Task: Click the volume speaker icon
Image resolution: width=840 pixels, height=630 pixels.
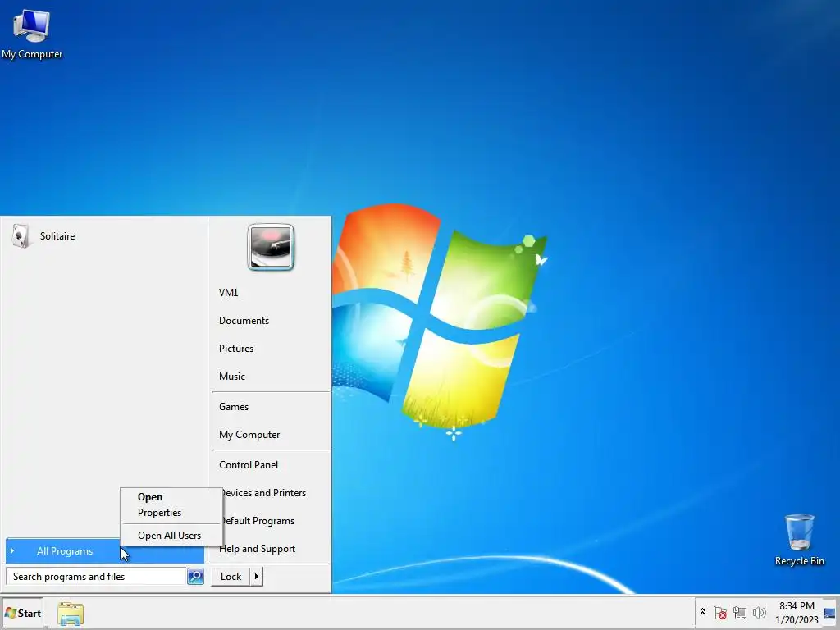Action: click(759, 612)
